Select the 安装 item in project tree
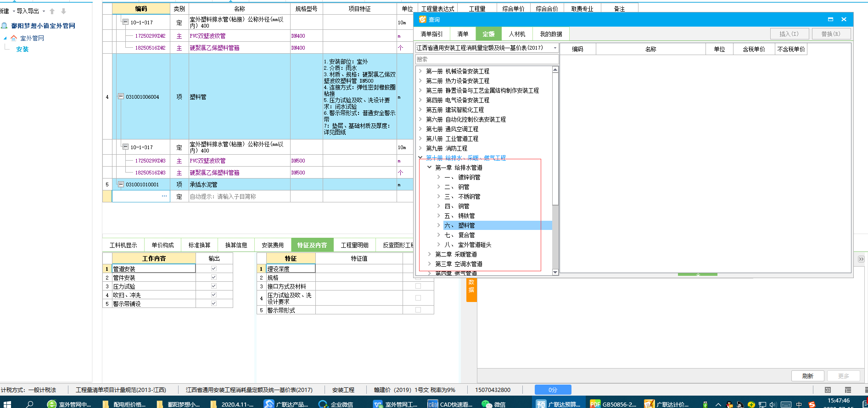This screenshot has width=868, height=408. point(22,49)
